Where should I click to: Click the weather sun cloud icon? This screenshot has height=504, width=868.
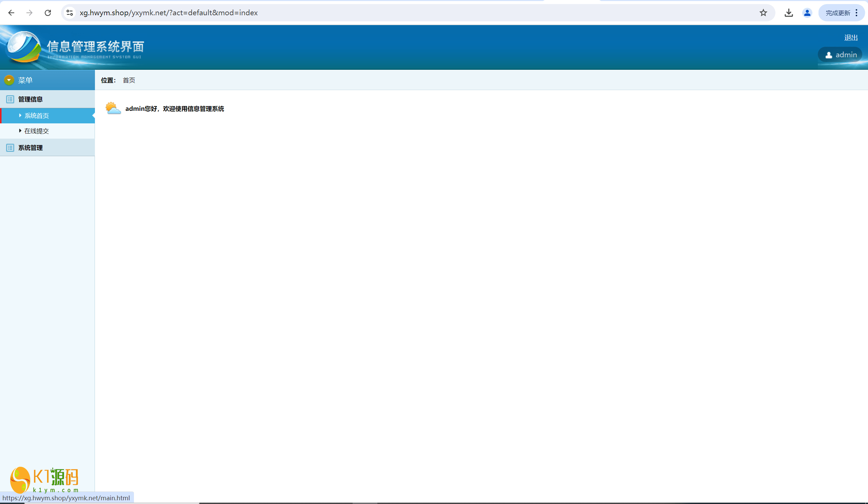pyautogui.click(x=113, y=108)
